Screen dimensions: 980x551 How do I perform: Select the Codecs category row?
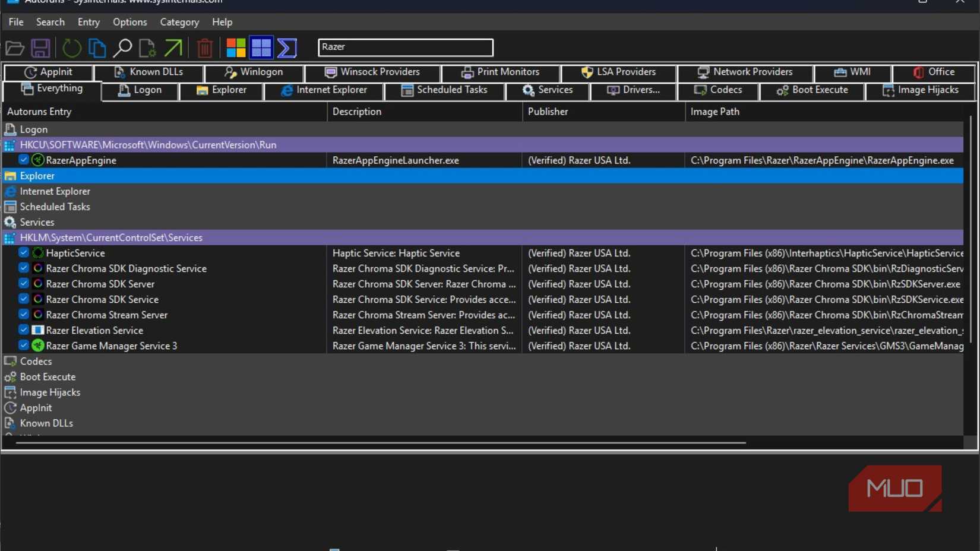pos(36,361)
